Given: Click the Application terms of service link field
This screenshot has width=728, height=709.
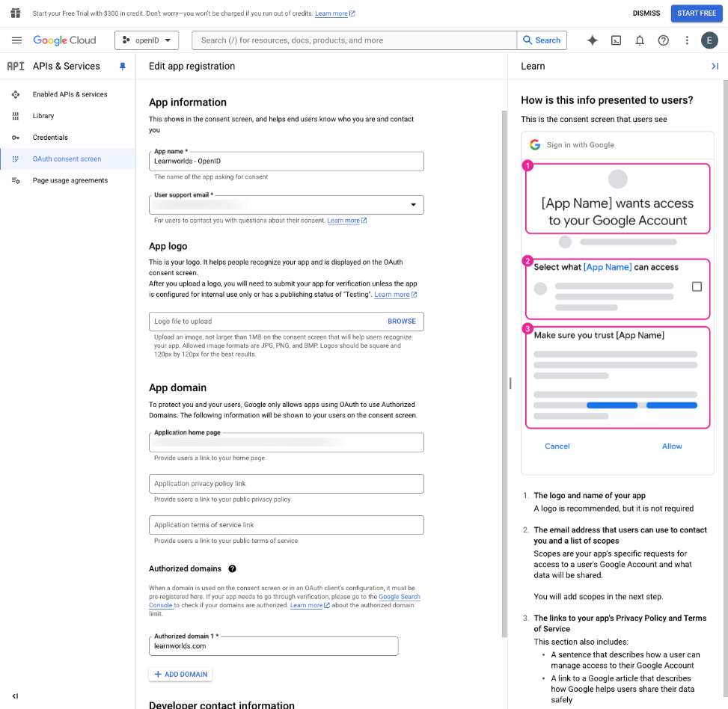Looking at the screenshot, I should [x=287, y=525].
